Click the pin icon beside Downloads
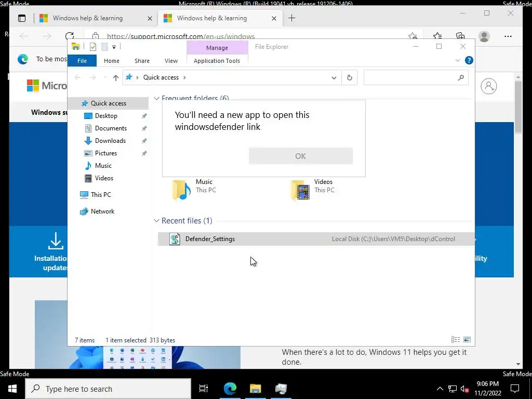532x399 pixels. (x=144, y=140)
